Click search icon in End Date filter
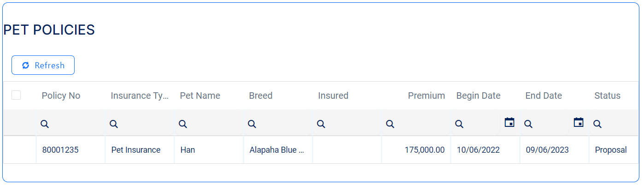Screen dimensions: 644x185 click(x=528, y=124)
